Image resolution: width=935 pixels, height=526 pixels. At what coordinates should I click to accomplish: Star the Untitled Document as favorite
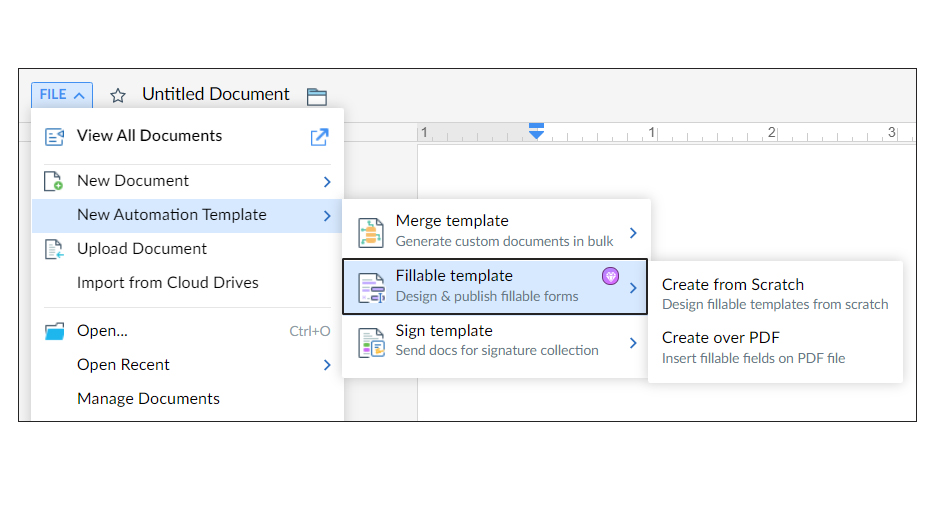click(118, 96)
